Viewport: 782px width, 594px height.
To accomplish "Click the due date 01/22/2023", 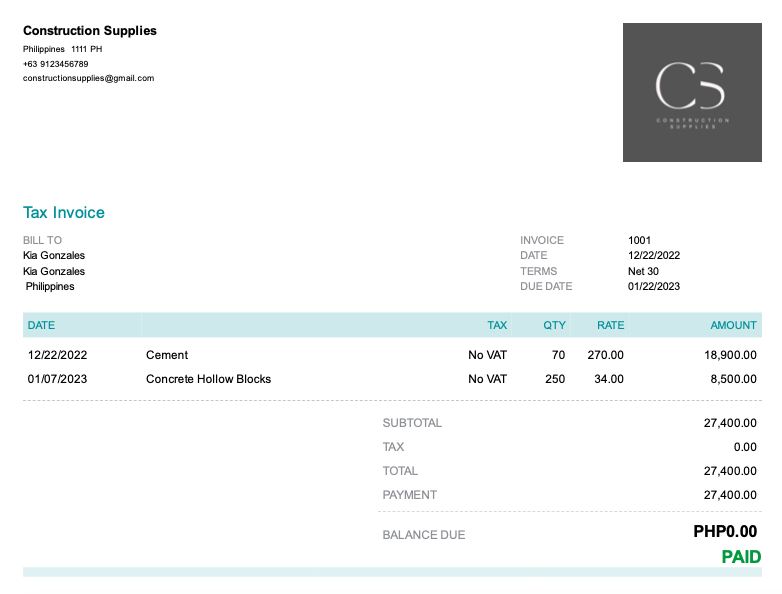I will 654,286.
